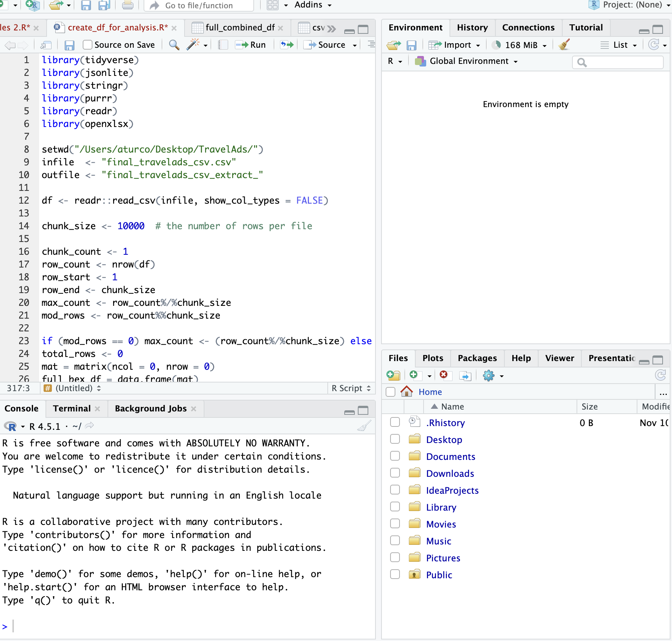Open the Library folder link
This screenshot has height=641, width=672.
point(441,507)
